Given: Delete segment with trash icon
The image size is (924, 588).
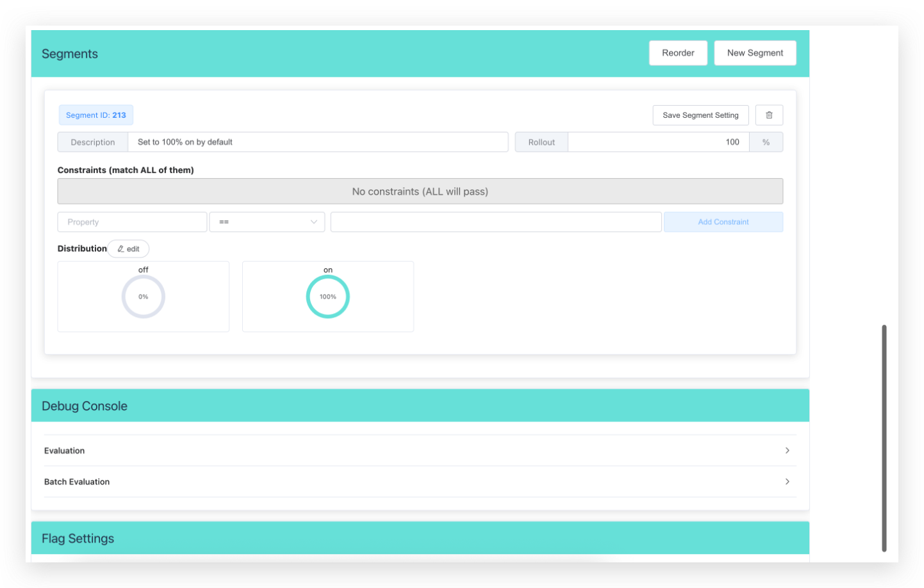Looking at the screenshot, I should click(x=769, y=115).
